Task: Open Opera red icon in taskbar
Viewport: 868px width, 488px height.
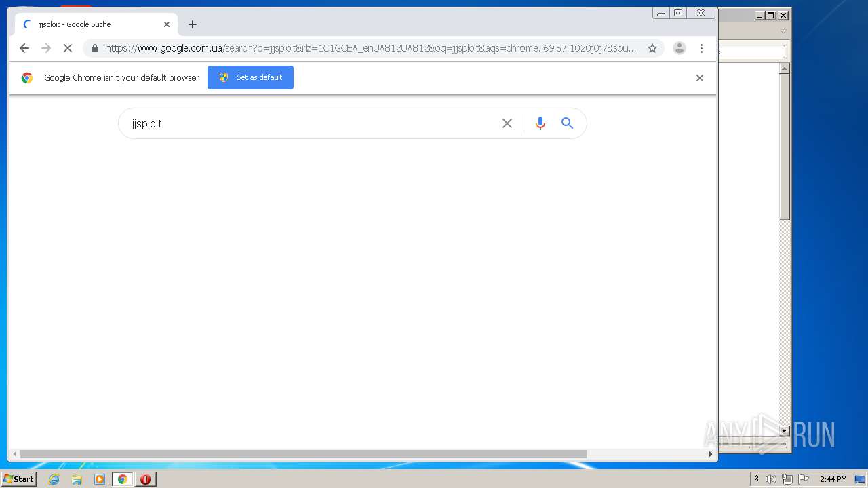Action: point(145,479)
